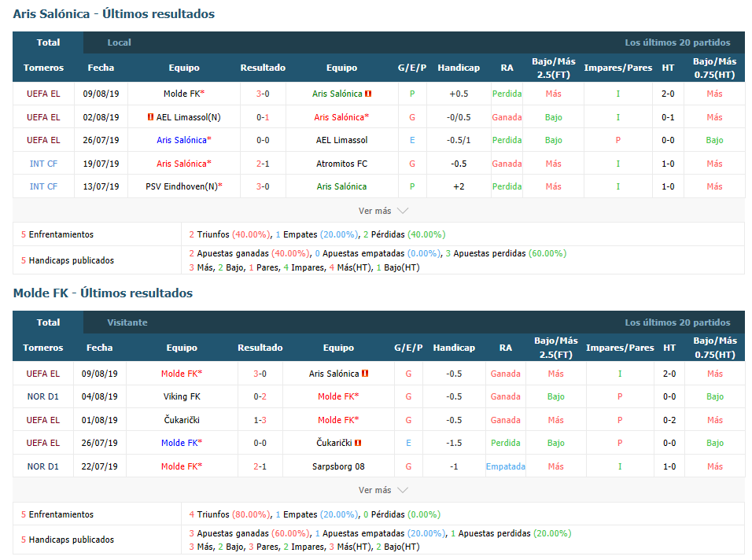The width and height of the screenshot is (752, 560).
Task: Open 'Los últimos 20 partidos' selector in Molde FK section
Action: [677, 322]
